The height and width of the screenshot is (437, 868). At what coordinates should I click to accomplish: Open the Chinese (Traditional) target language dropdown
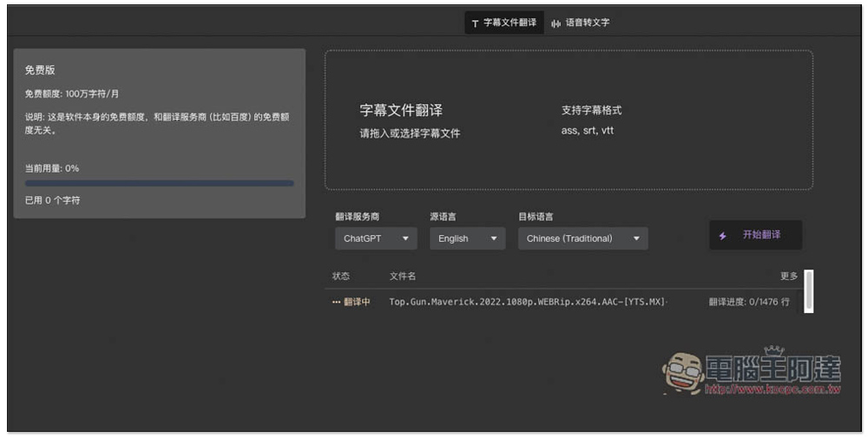point(582,238)
